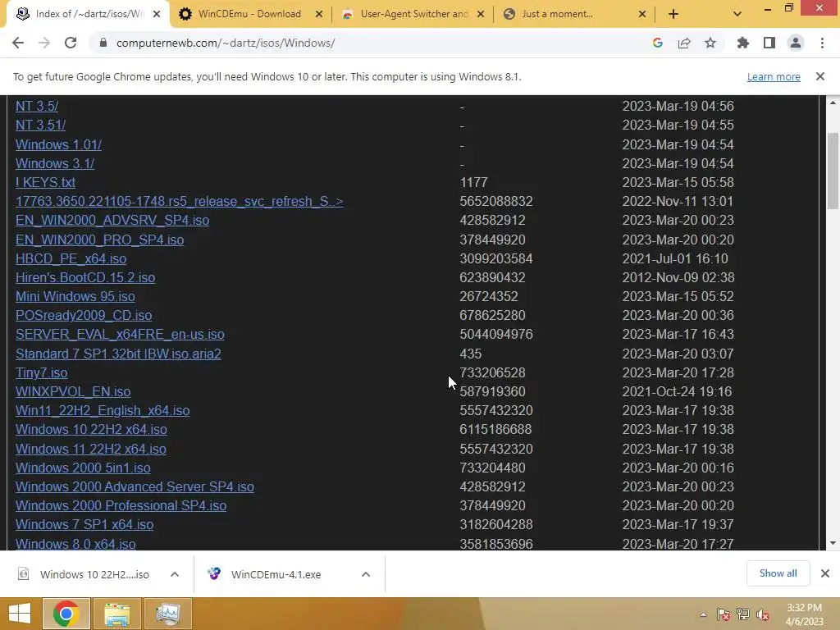Switch to WinCDEmu - Download tab
Viewport: 840px width, 630px height.
249,14
